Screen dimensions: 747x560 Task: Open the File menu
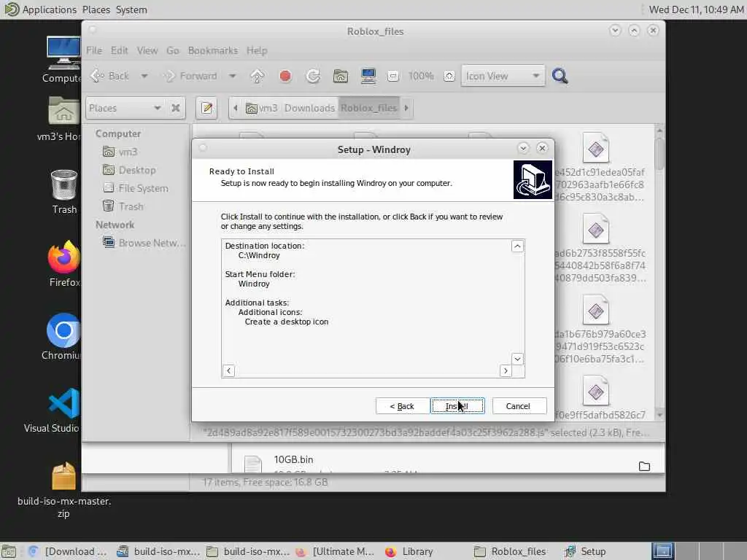[x=94, y=50]
